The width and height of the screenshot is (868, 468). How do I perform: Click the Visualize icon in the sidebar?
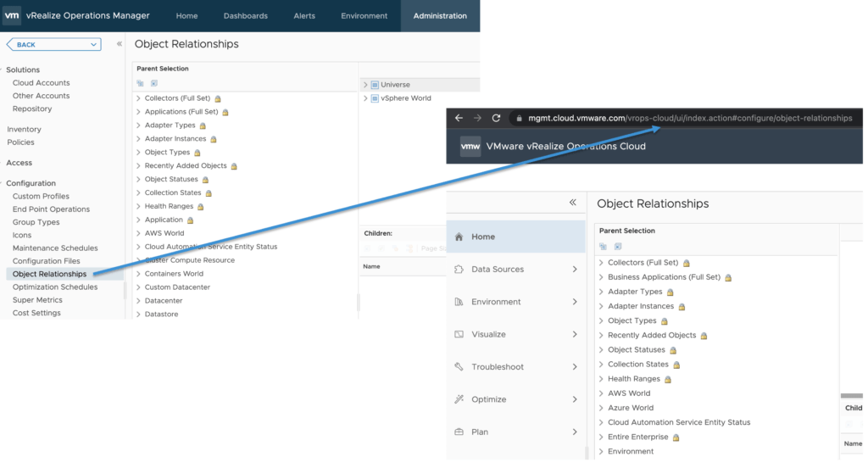point(459,335)
